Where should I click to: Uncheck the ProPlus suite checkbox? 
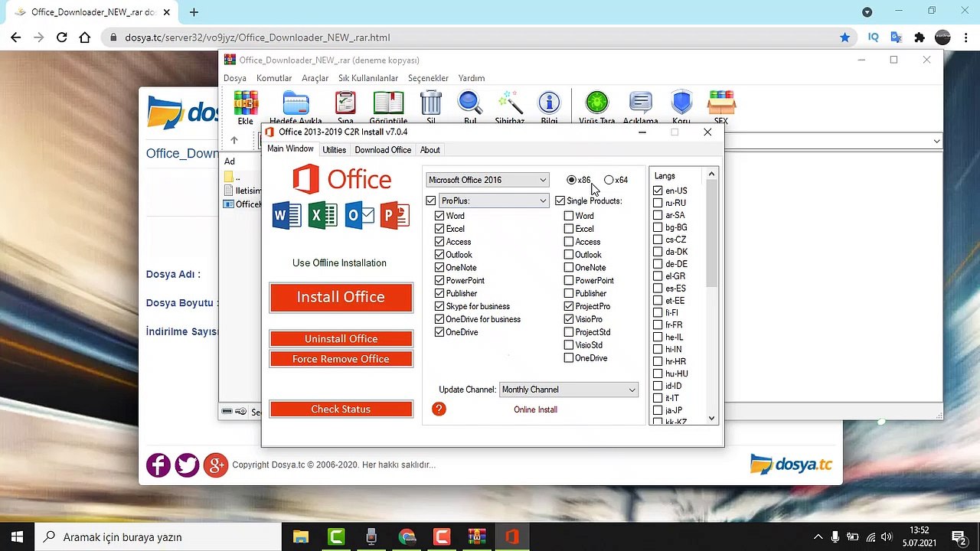click(431, 201)
